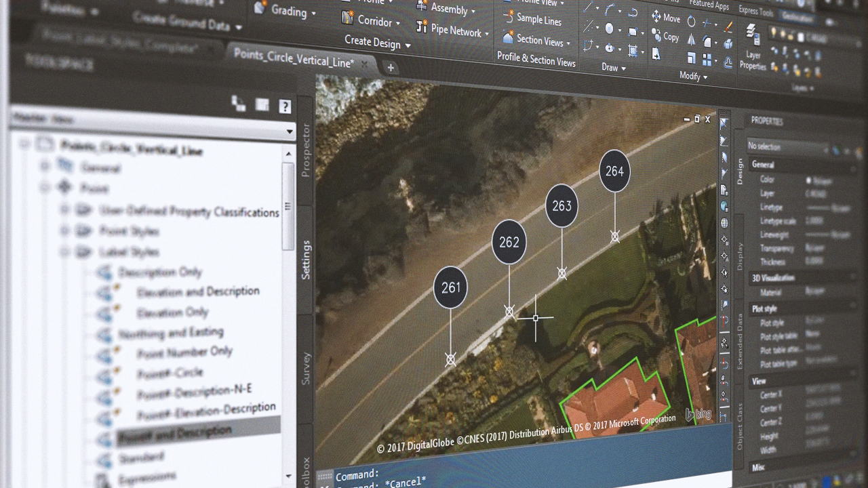This screenshot has height=488, width=868.
Task: Click the Mirror tool icon
Action: (691, 41)
